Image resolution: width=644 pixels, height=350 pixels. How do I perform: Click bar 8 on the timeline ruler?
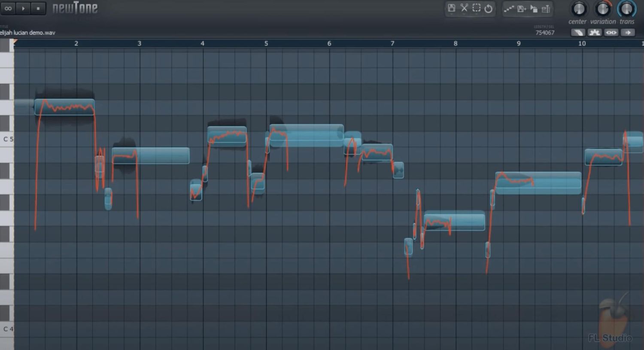[x=456, y=43]
